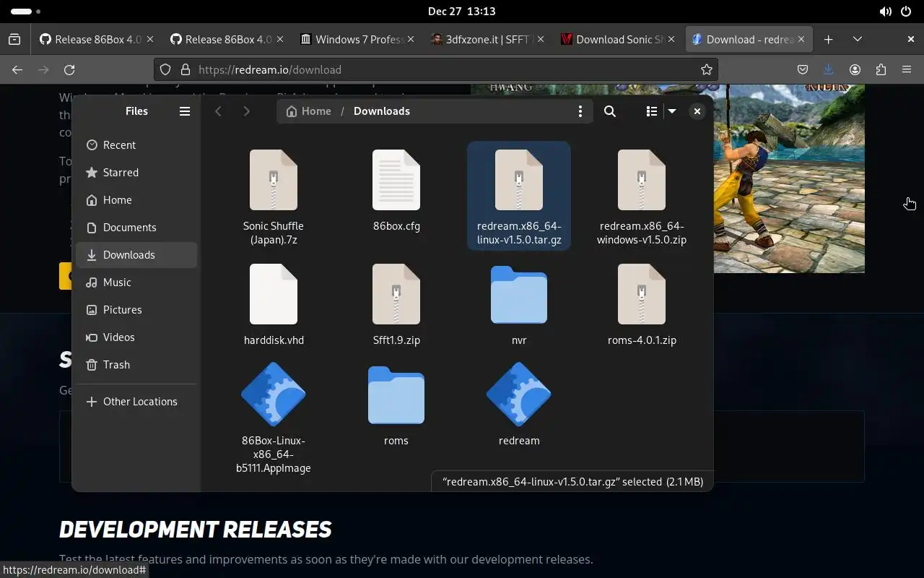Open Firefox application menu
924x578 pixels.
[907, 70]
